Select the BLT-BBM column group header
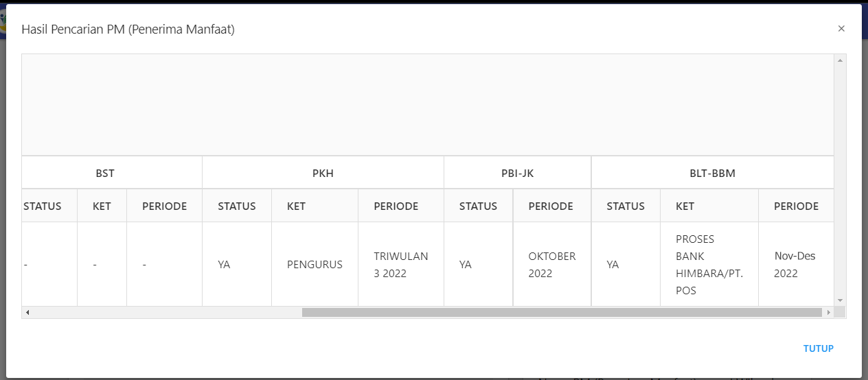 tap(713, 173)
